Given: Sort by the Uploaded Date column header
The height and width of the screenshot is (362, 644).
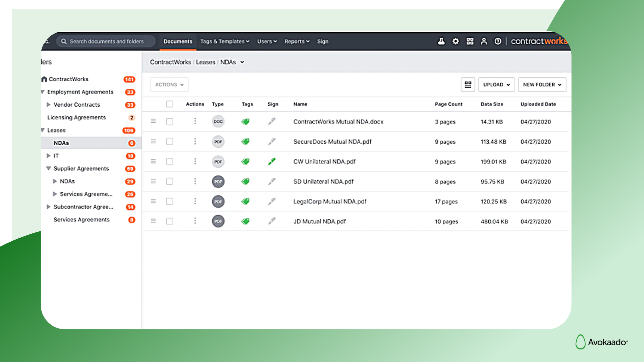Looking at the screenshot, I should pyautogui.click(x=538, y=104).
